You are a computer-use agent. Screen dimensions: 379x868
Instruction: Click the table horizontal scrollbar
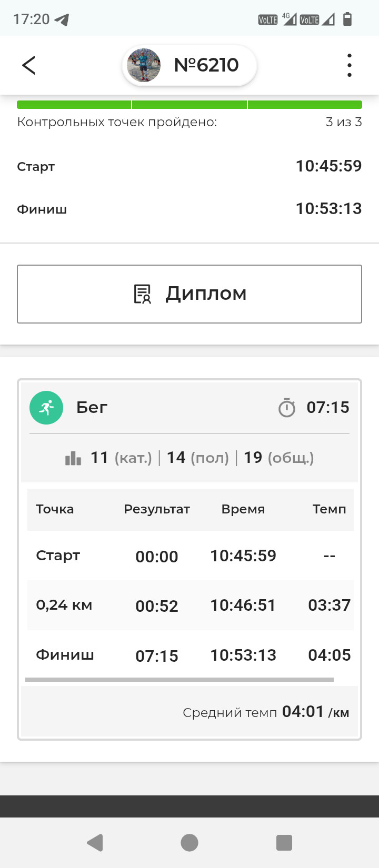pos(179,680)
